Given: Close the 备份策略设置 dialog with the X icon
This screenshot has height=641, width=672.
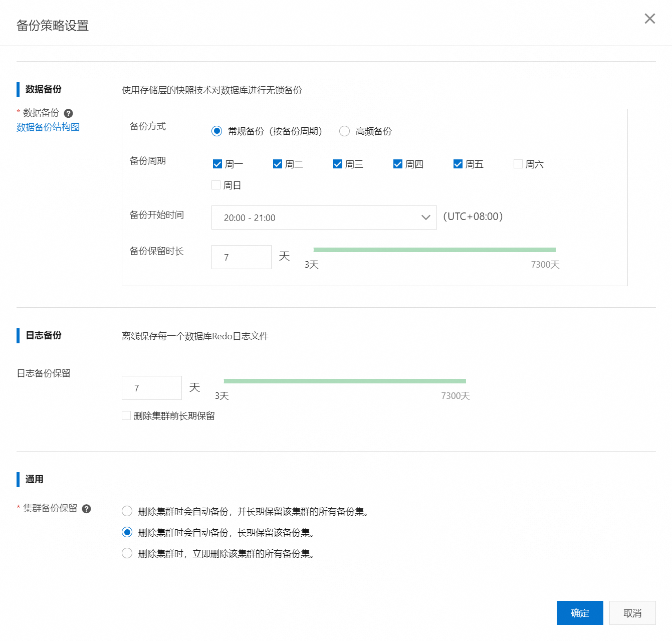Looking at the screenshot, I should pos(649,19).
